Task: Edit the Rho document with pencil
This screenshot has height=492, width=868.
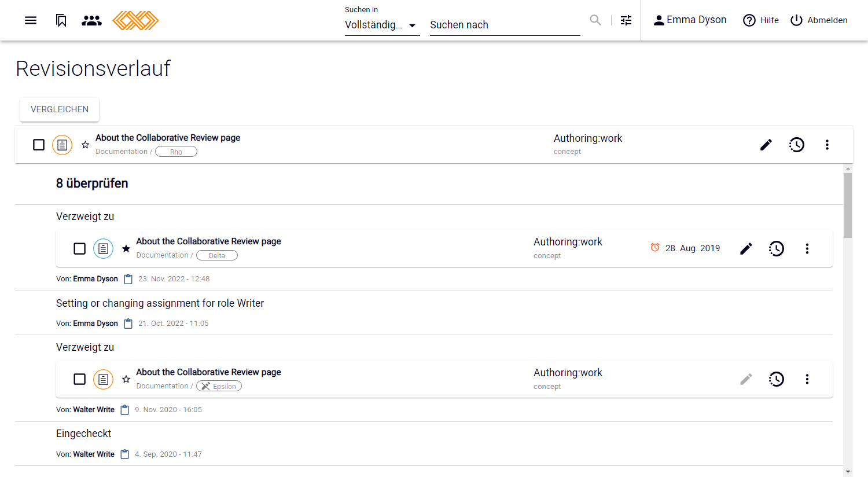Action: [766, 145]
